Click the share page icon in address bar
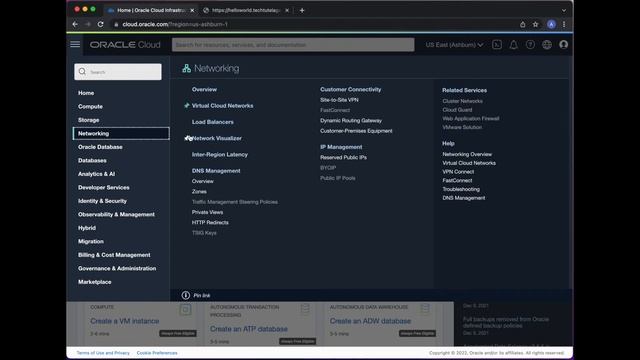Viewport: 640px width, 360px height. (x=522, y=24)
